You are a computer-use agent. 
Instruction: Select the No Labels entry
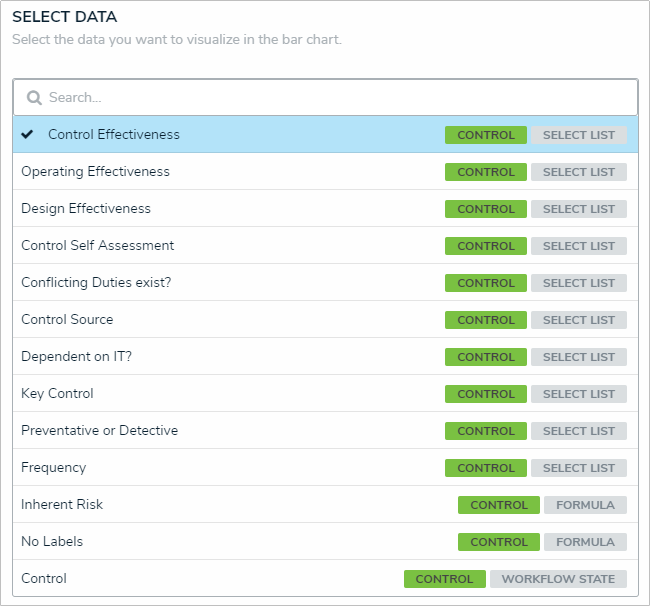click(52, 542)
